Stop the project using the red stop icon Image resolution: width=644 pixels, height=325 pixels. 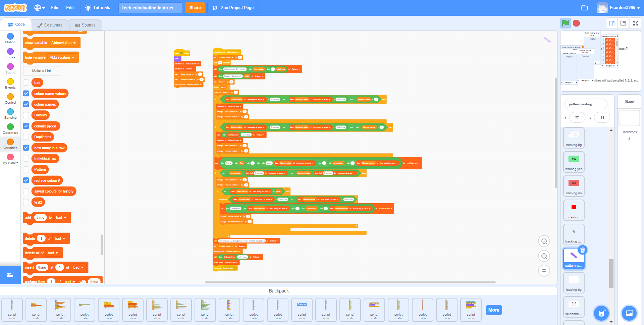[576, 23]
